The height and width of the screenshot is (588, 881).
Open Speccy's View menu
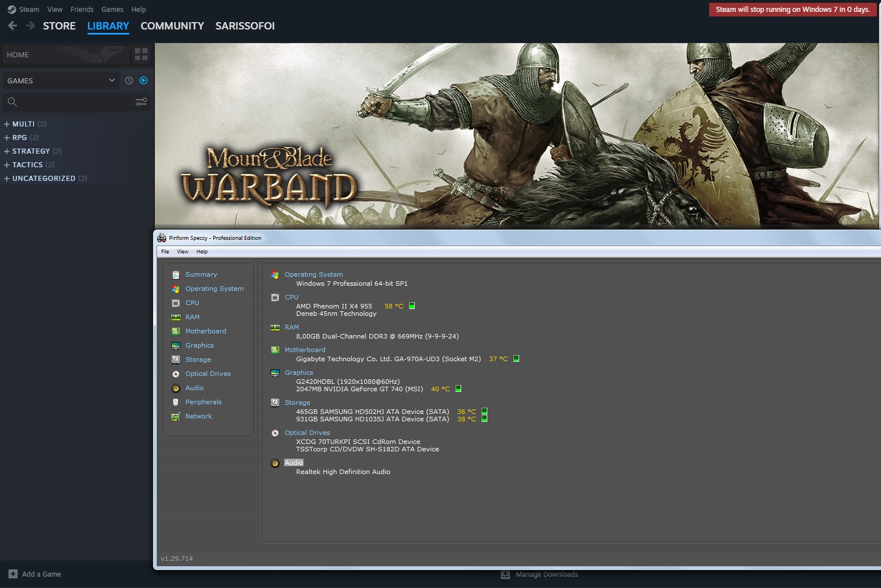tap(183, 252)
